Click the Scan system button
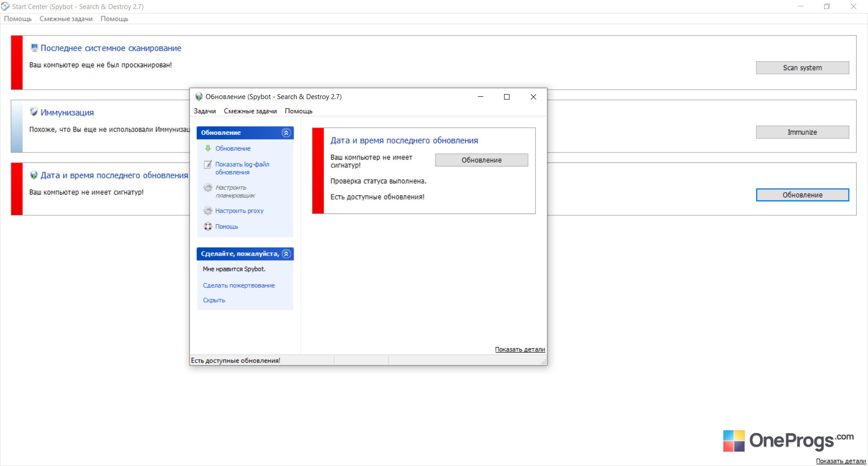Screen dimensions: 868x466 click(x=802, y=67)
